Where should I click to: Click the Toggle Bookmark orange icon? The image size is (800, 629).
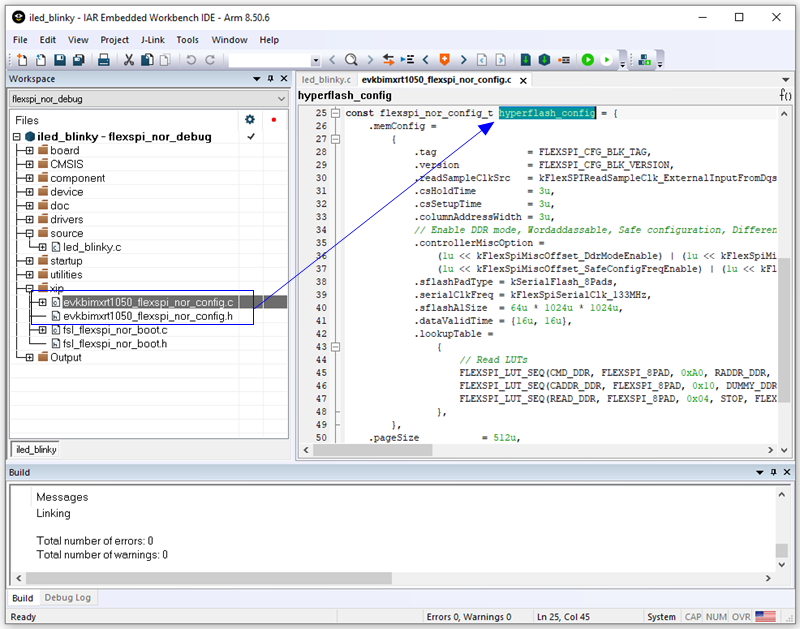point(445,60)
